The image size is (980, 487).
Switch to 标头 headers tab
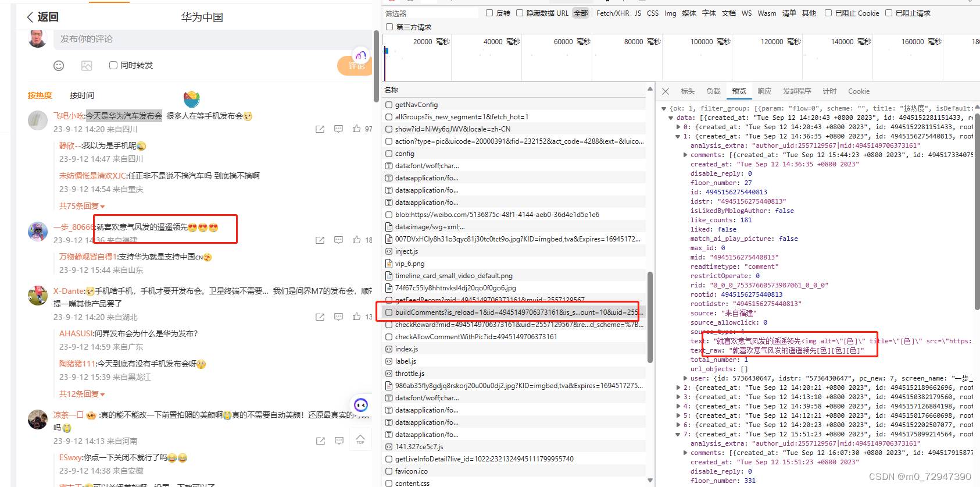(688, 91)
